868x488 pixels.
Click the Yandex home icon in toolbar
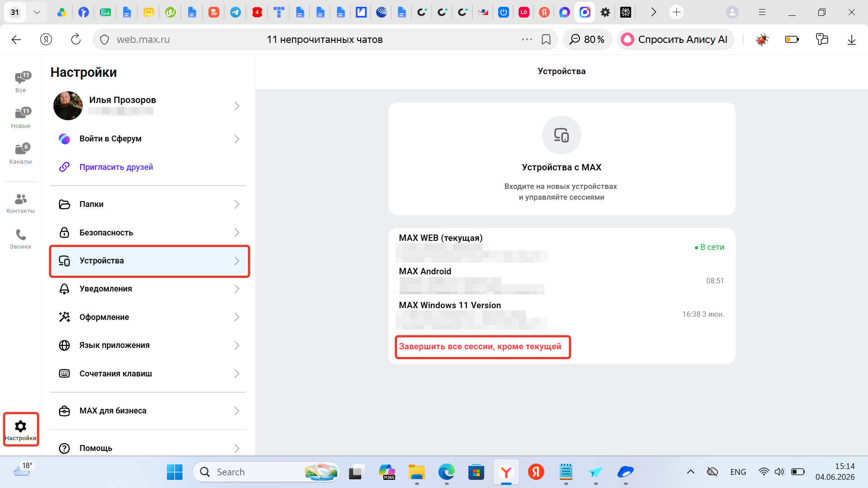point(46,40)
